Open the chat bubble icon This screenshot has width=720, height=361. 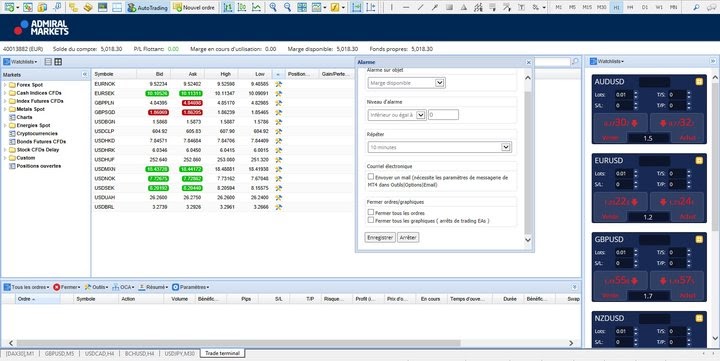[x=711, y=7]
